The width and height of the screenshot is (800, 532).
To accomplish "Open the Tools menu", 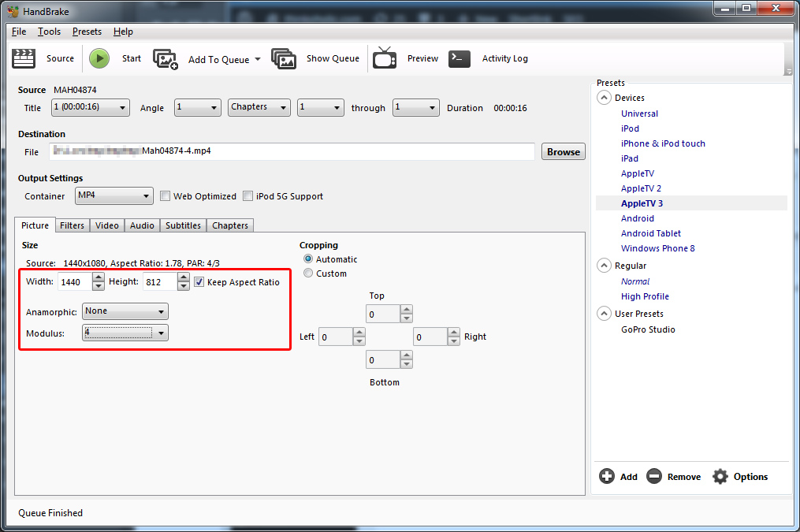I will (49, 32).
